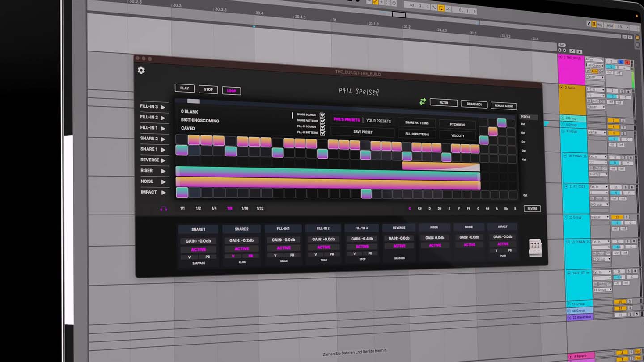This screenshot has width=644, height=362.
Task: Collapse the 10 TYNAN track triangle
Action: [564, 156]
